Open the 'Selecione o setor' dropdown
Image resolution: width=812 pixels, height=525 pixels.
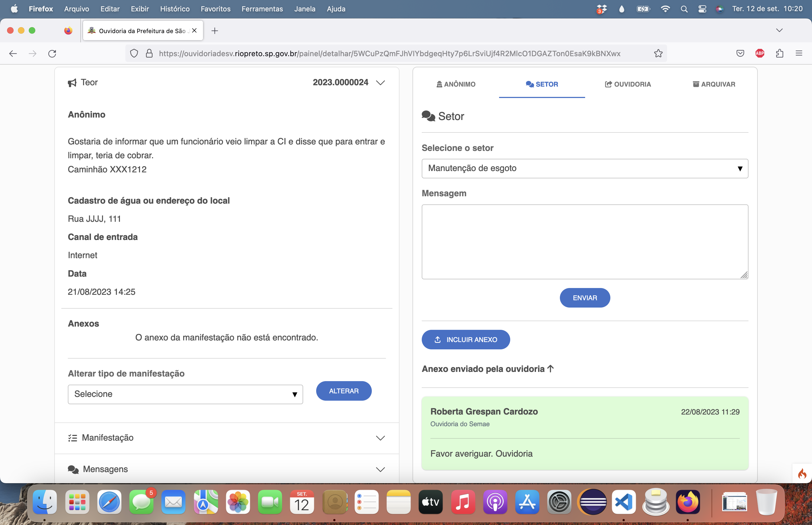tap(585, 168)
